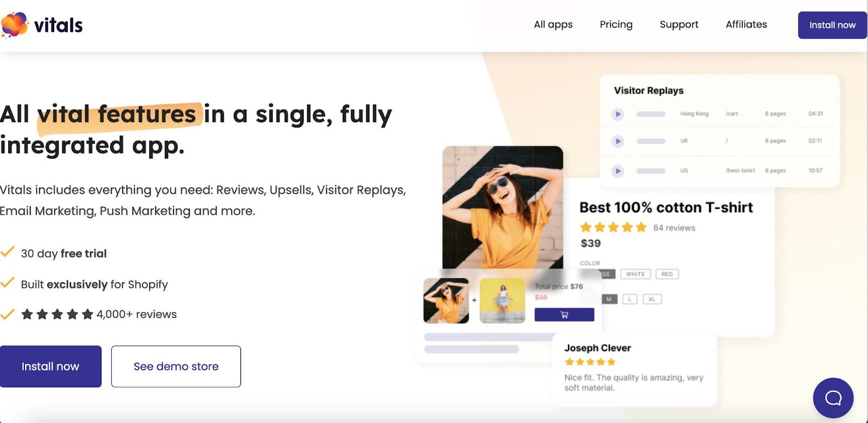Viewport: 868px width, 423px height.
Task: Click the five black stars by 4,000+ reviews
Action: 57,315
